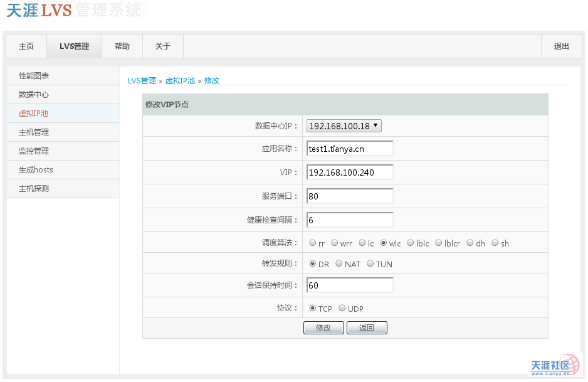Focus the 应用名称 text field
The width and height of the screenshot is (588, 382).
tap(350, 149)
